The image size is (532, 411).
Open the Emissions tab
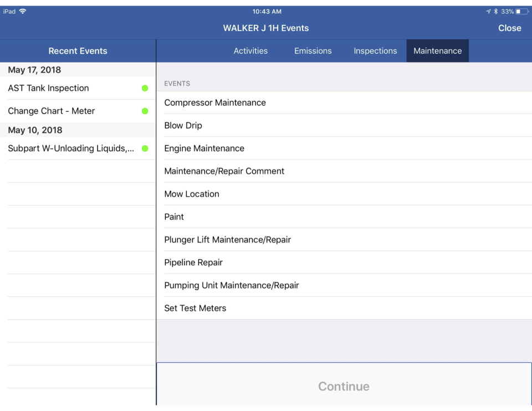(x=313, y=51)
